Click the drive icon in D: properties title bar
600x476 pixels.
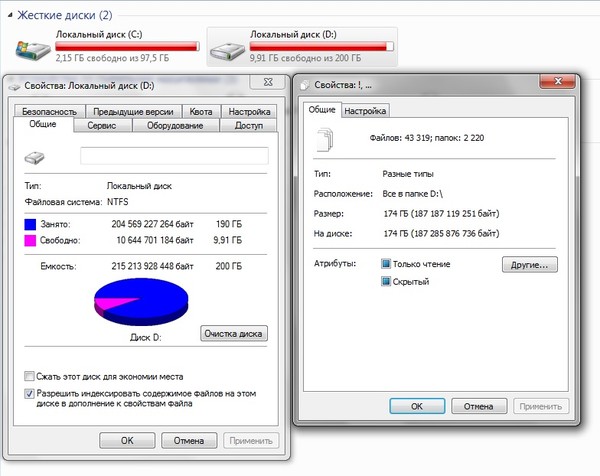click(16, 85)
